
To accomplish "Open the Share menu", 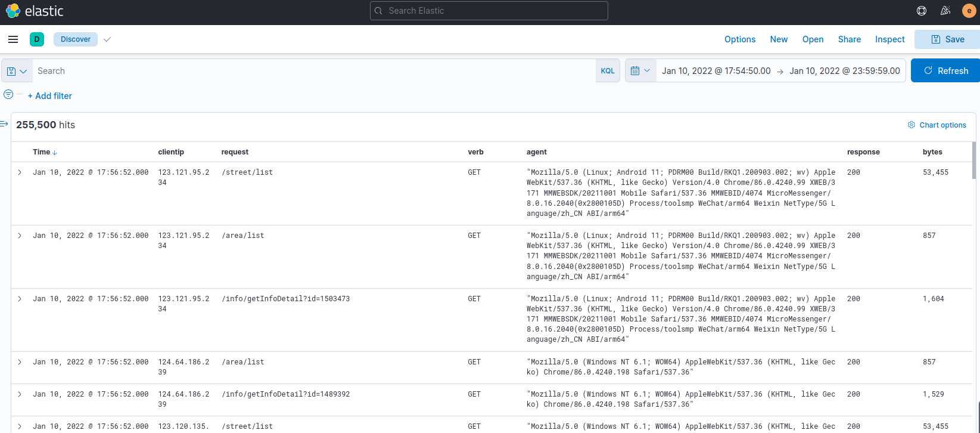I will point(850,39).
